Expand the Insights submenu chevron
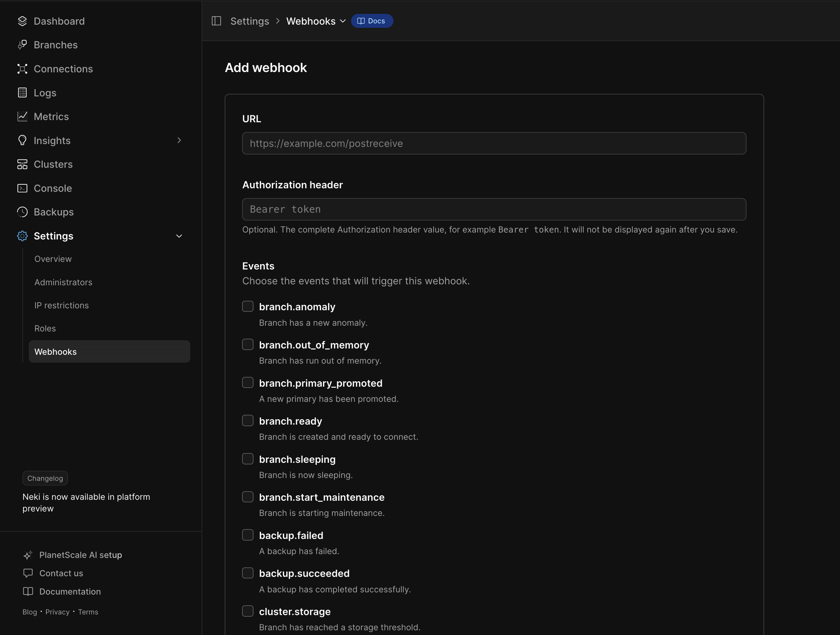 click(x=179, y=141)
